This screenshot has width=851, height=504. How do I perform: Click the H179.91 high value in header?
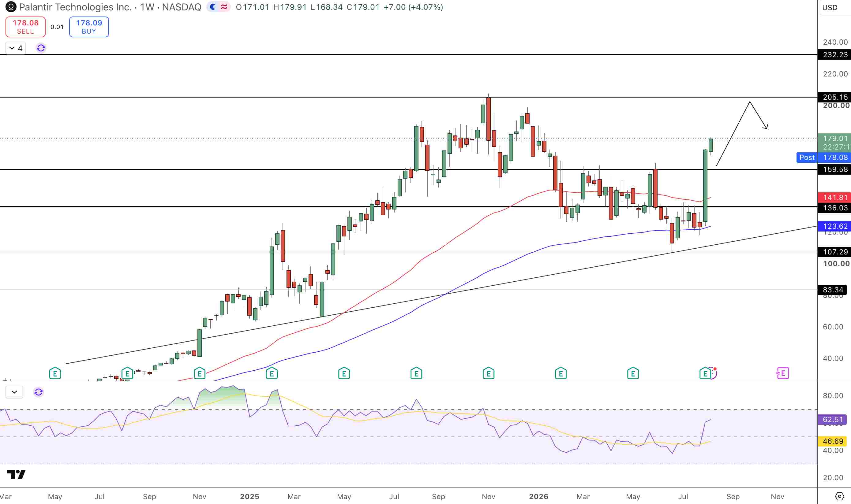[x=290, y=7]
